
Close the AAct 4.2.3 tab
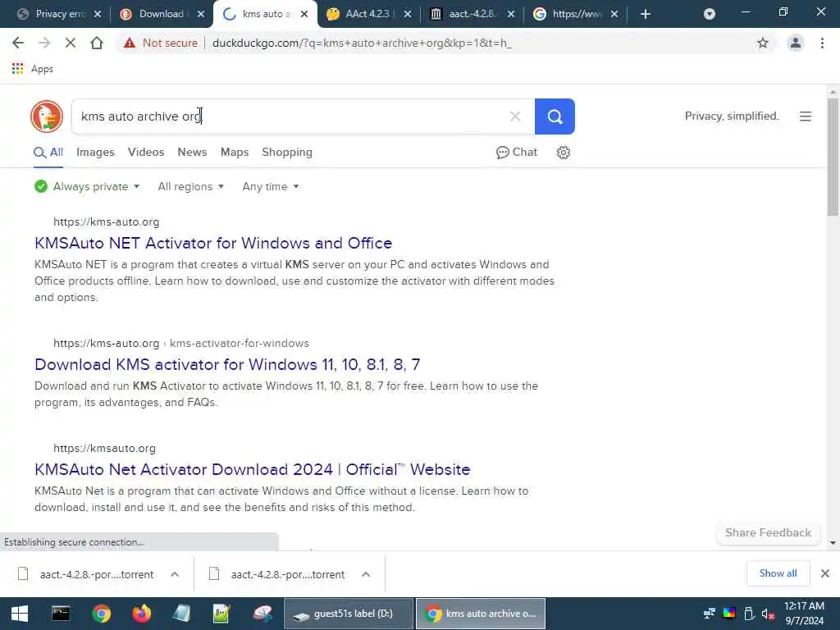pos(408,14)
